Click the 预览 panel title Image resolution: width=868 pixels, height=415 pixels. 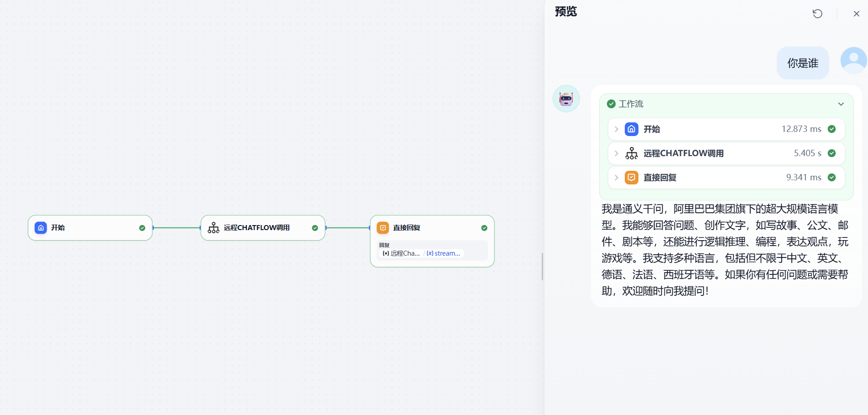pyautogui.click(x=566, y=11)
